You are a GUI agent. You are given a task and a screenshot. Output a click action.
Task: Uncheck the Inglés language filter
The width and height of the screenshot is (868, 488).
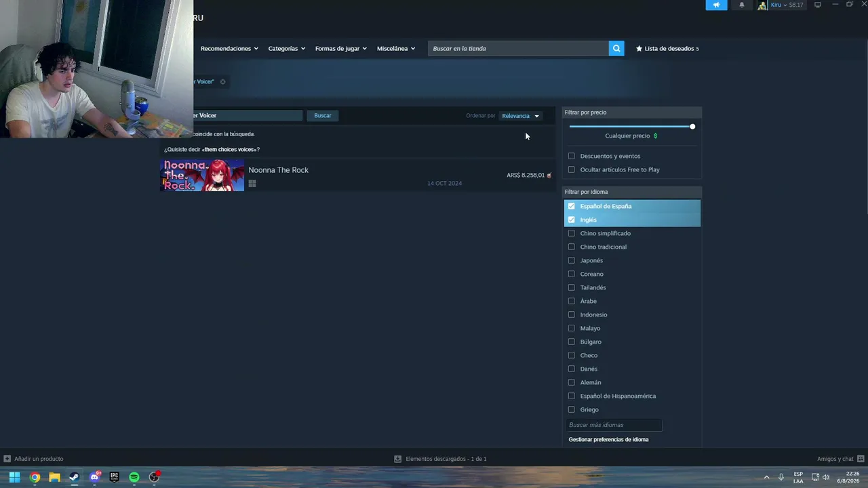(x=571, y=220)
